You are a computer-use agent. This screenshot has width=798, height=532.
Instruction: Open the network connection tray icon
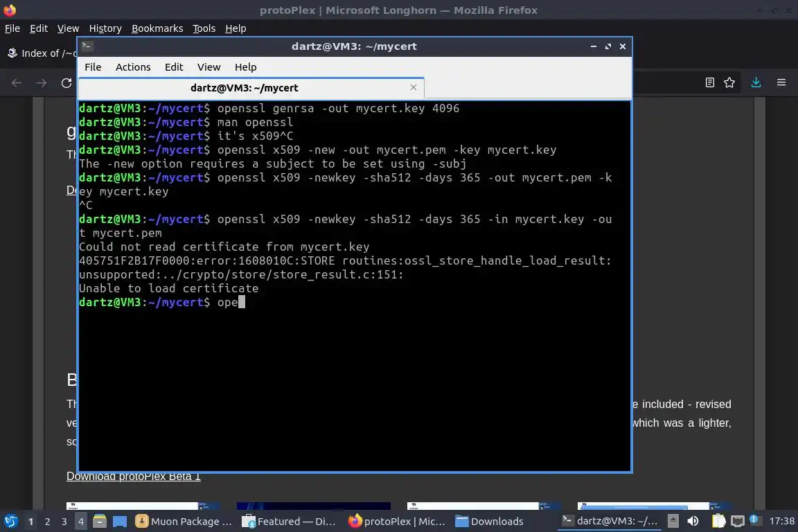[738, 521]
